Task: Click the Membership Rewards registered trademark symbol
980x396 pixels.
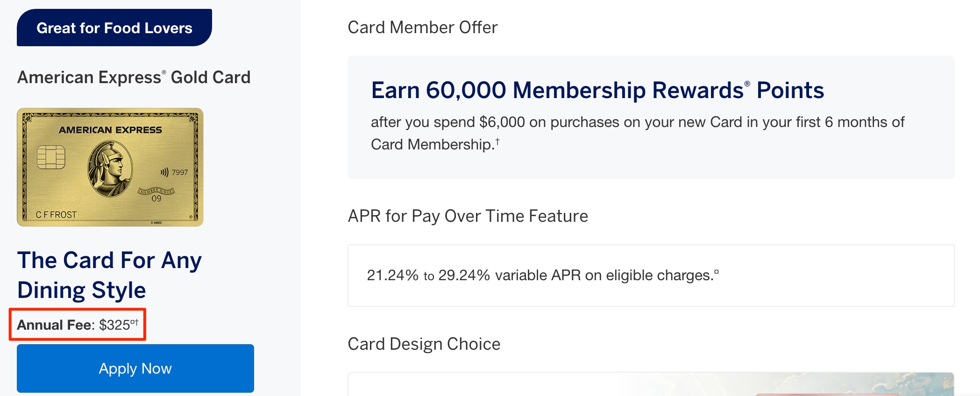Action: coord(748,84)
